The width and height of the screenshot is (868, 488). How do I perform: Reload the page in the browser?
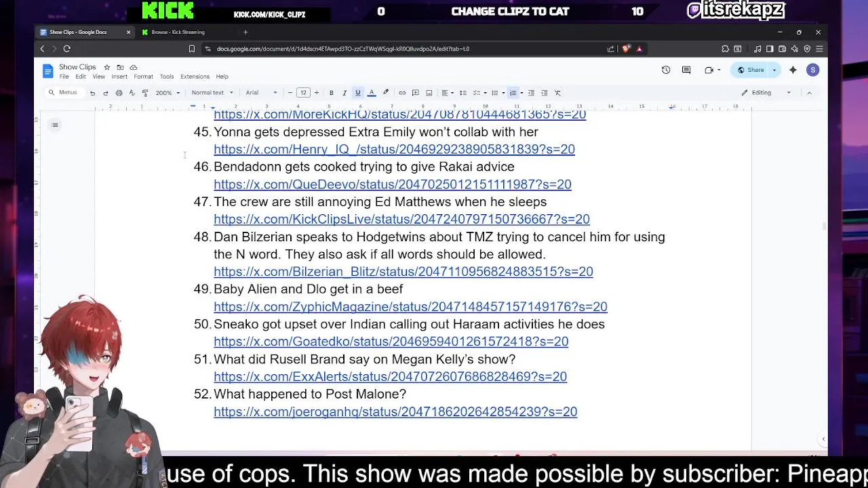click(x=66, y=49)
